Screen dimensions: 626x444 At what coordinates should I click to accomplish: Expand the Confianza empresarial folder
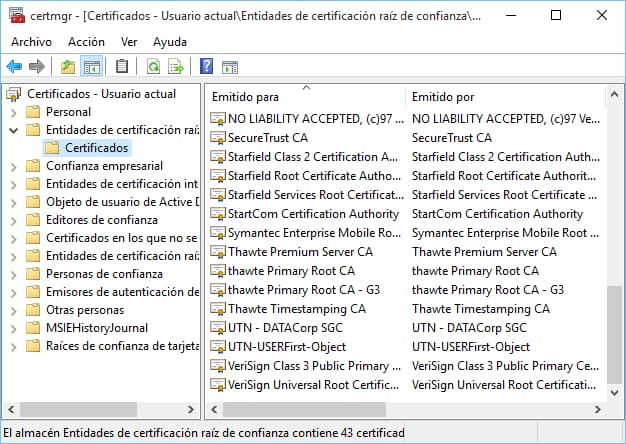click(14, 166)
